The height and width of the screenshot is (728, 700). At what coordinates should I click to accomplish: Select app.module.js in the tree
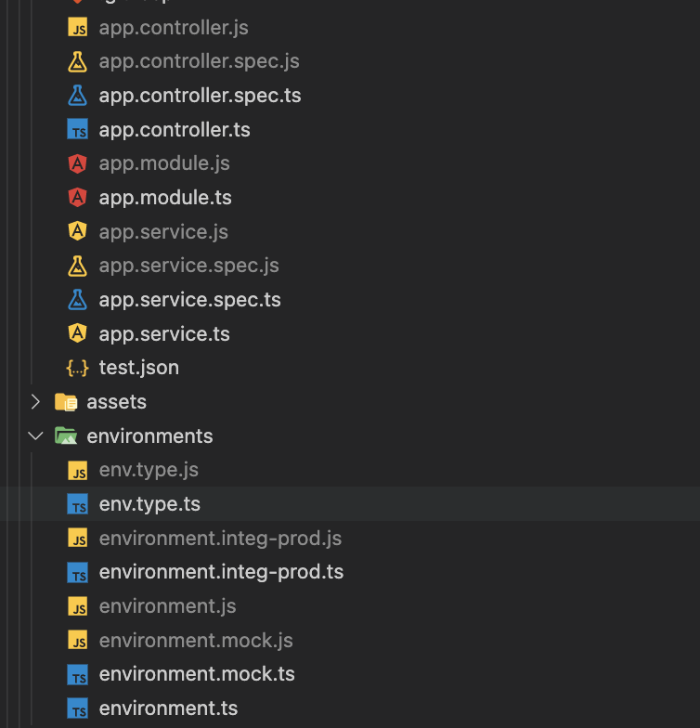pos(164,163)
